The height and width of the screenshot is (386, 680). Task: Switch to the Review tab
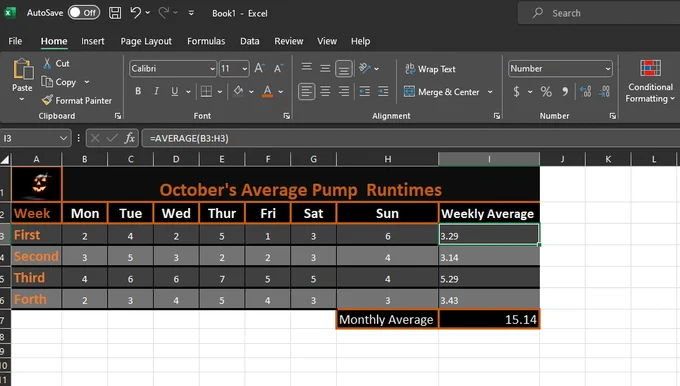coord(288,41)
